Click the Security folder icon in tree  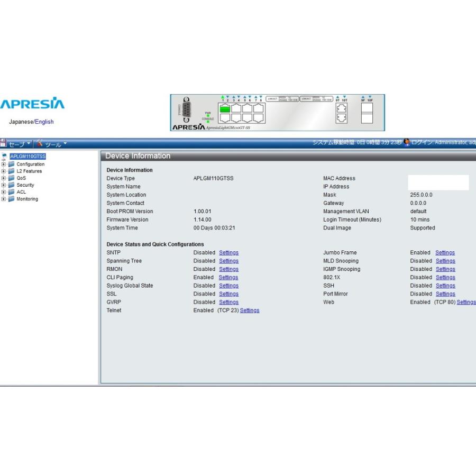click(11, 185)
